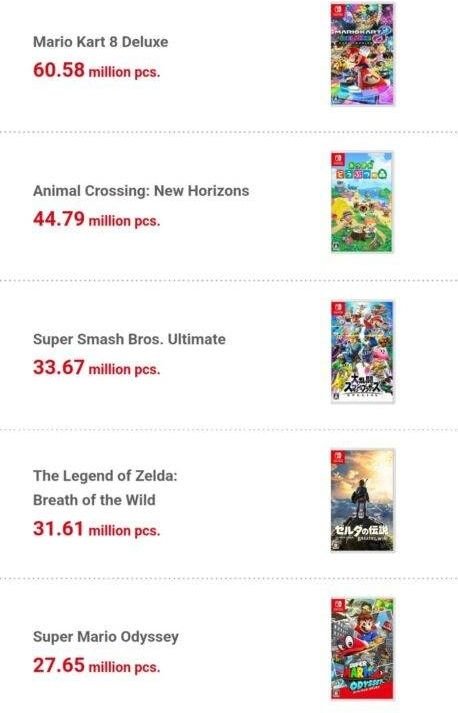Image resolution: width=458 pixels, height=713 pixels.
Task: Open the Mario Kart 8 Deluxe cover art
Action: (x=362, y=54)
